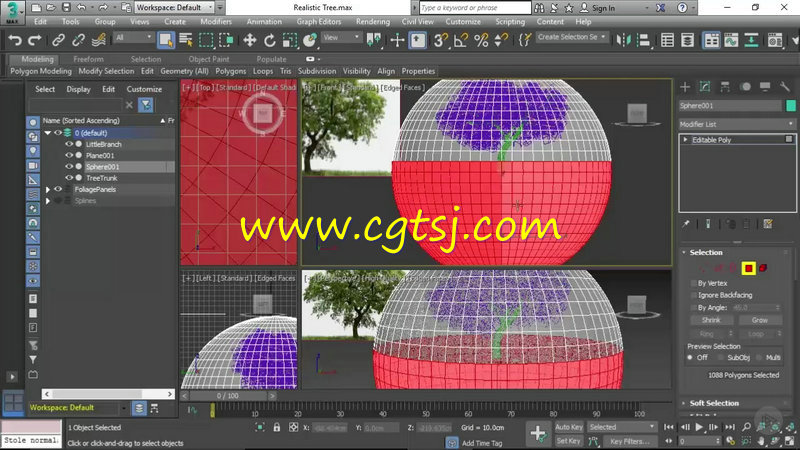Click the Undo arrow in main toolbar
800x450 pixels.
[x=15, y=40]
